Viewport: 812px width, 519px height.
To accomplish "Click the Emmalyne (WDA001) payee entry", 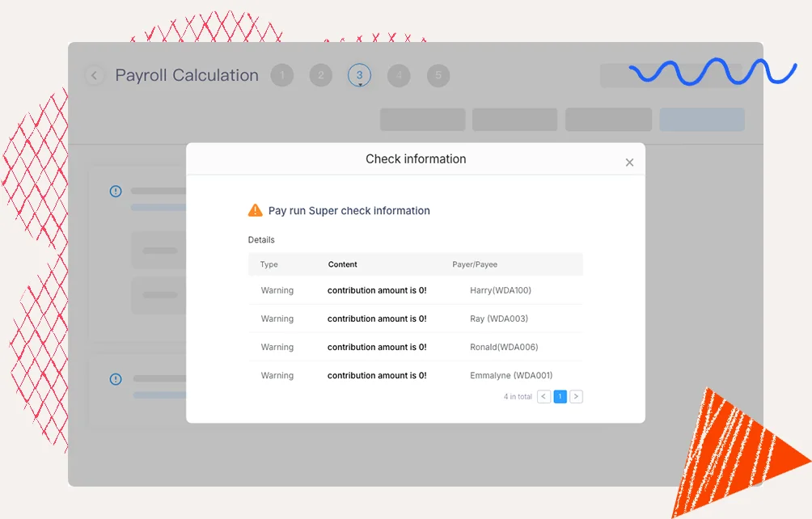I will point(511,375).
